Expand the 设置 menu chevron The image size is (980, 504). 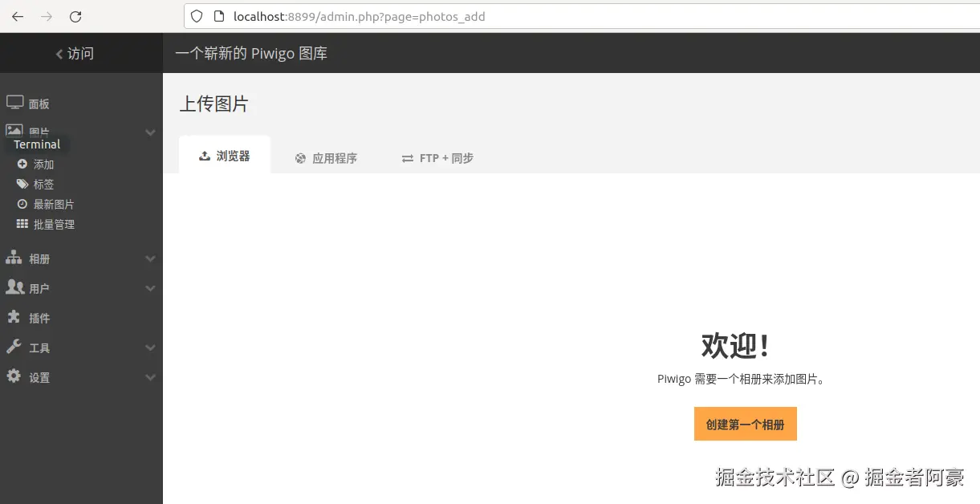[150, 377]
